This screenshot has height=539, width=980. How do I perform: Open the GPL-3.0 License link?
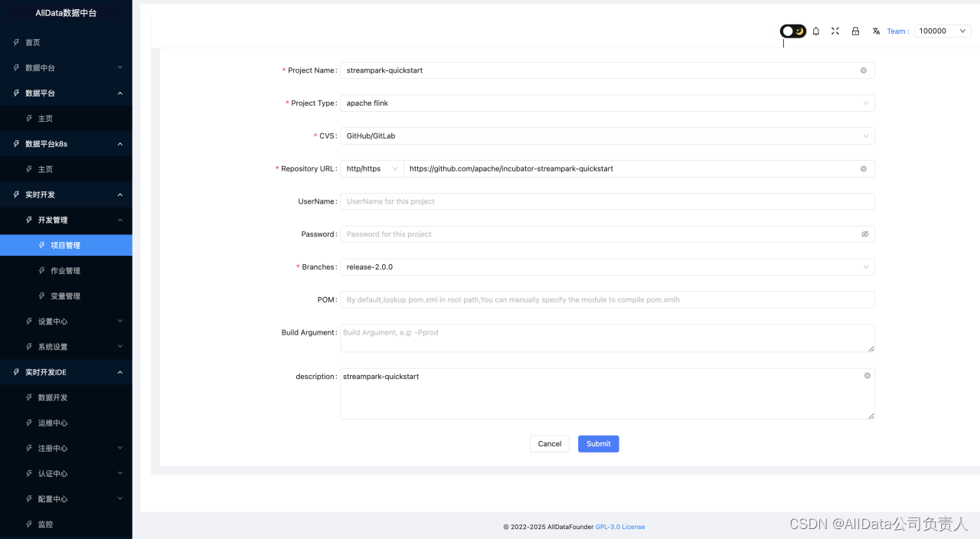click(x=620, y=527)
